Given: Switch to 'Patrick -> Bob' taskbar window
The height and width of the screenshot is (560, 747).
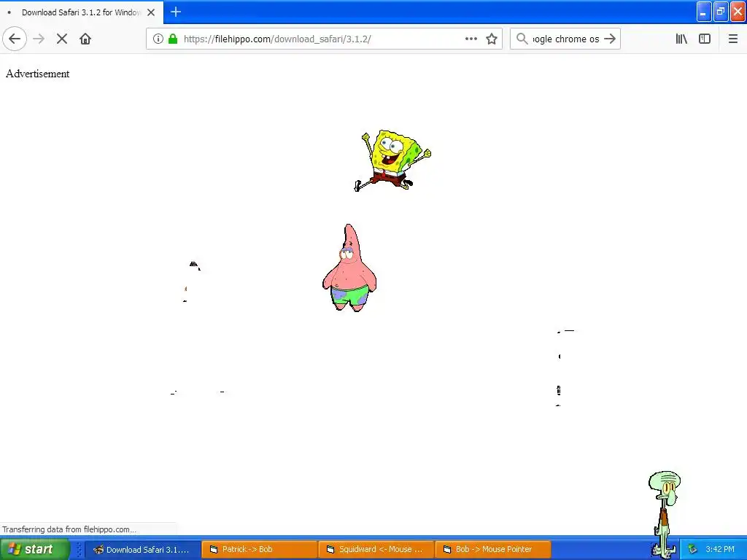Looking at the screenshot, I should click(x=259, y=549).
